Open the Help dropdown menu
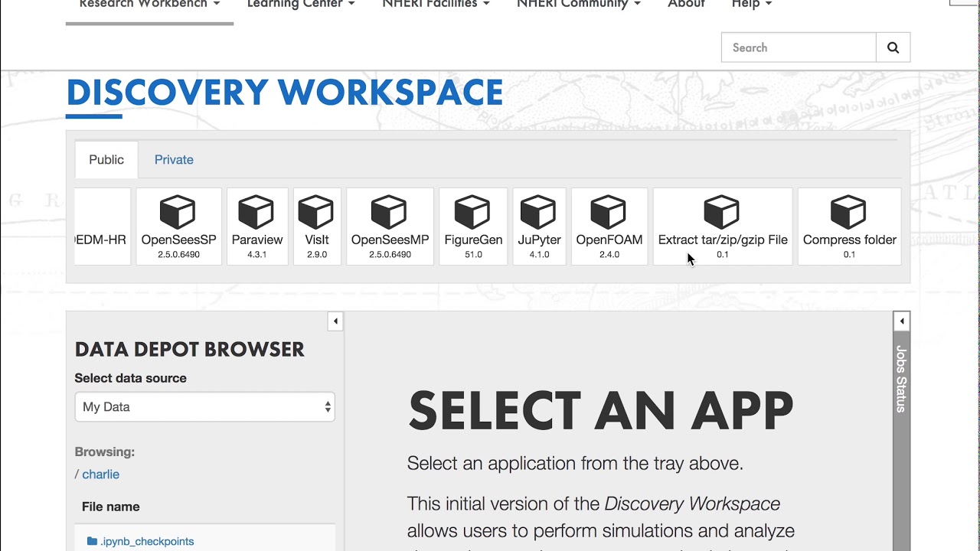Viewport: 980px width, 551px height. (752, 4)
